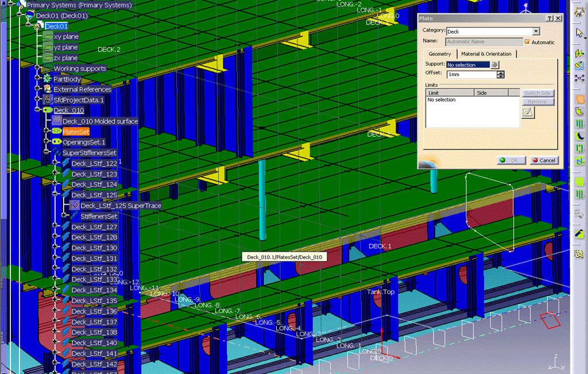
Task: Select the arrow Select tool in right toolbar
Action: coord(579,32)
